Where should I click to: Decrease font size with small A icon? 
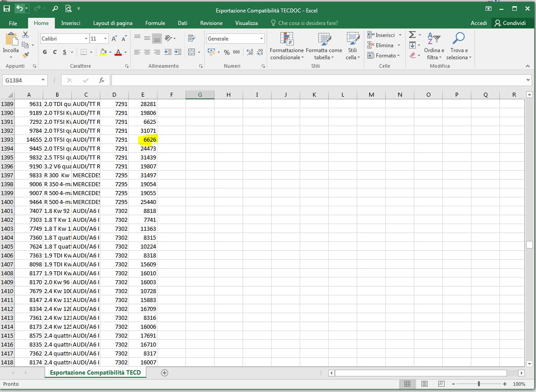pos(124,39)
